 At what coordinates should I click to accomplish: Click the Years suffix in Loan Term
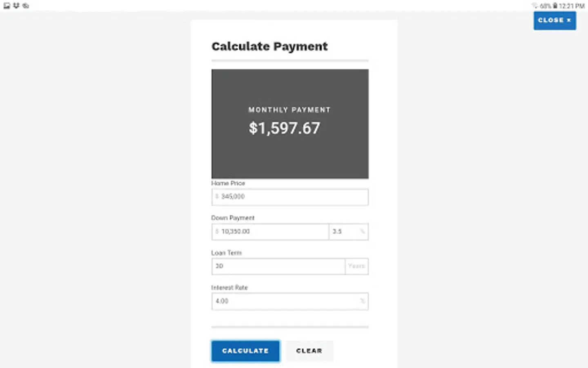click(x=356, y=266)
